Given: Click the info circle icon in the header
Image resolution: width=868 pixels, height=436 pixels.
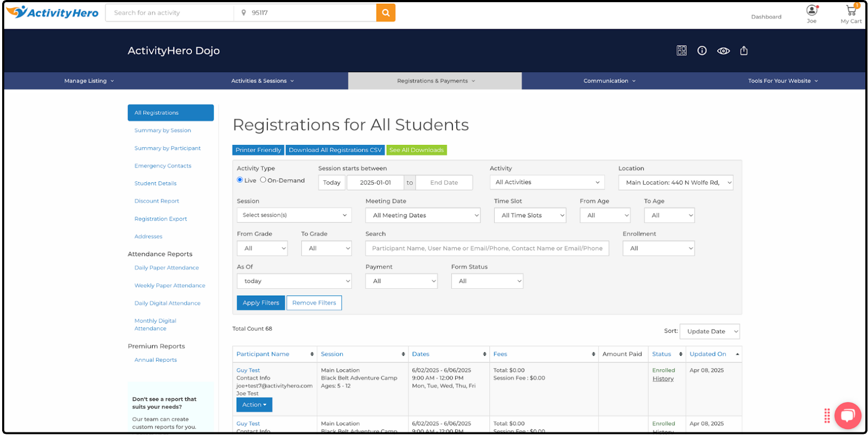Looking at the screenshot, I should pos(702,50).
